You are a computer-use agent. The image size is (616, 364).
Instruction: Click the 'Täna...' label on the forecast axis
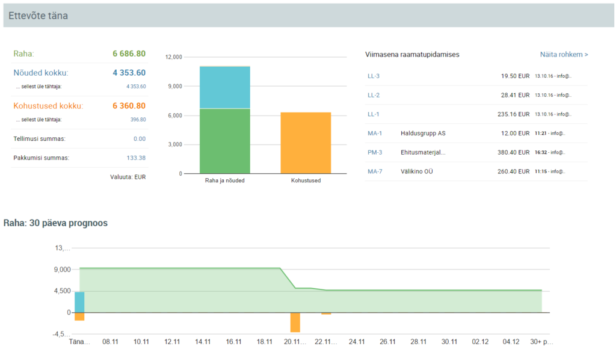pos(79,342)
